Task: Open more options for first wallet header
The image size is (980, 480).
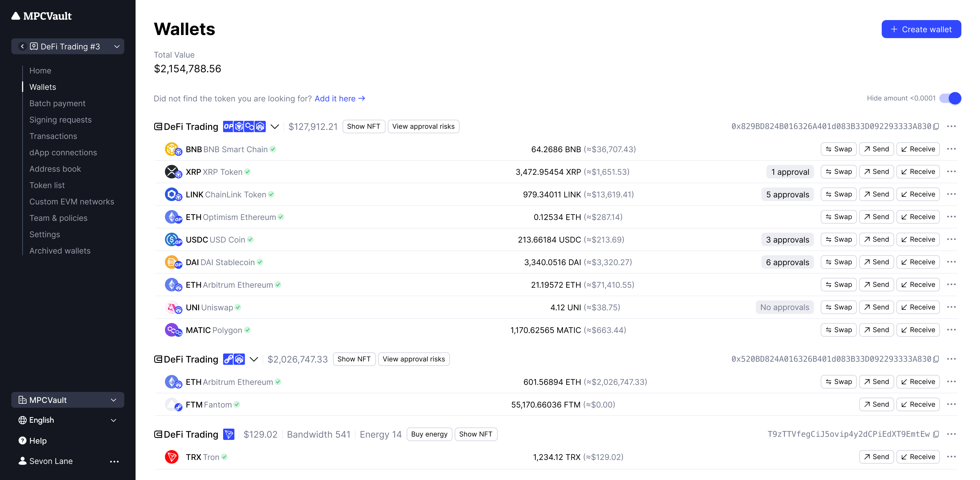Action: tap(951, 127)
